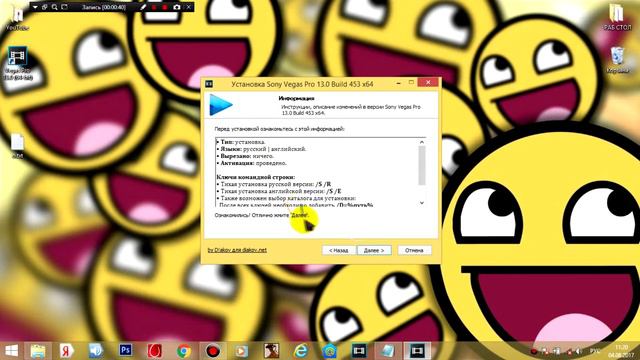
Task: Click the Запись [00:00:40] timer
Action: 104,7
